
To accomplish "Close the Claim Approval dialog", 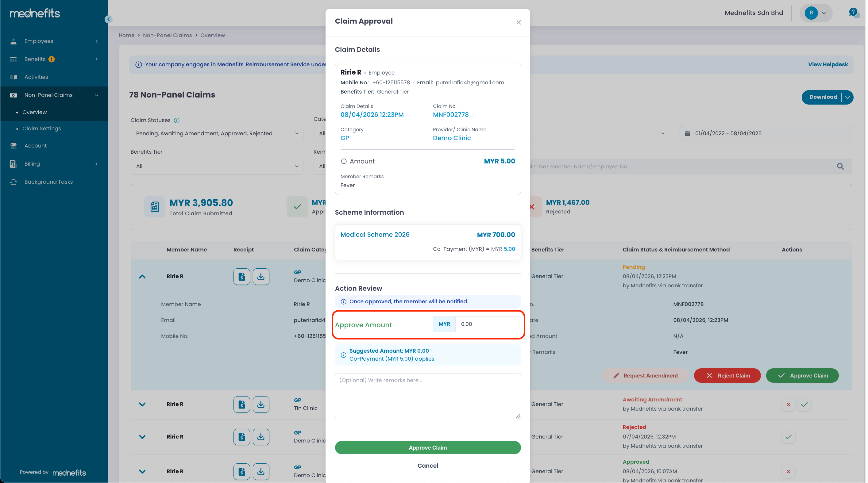I will point(519,23).
